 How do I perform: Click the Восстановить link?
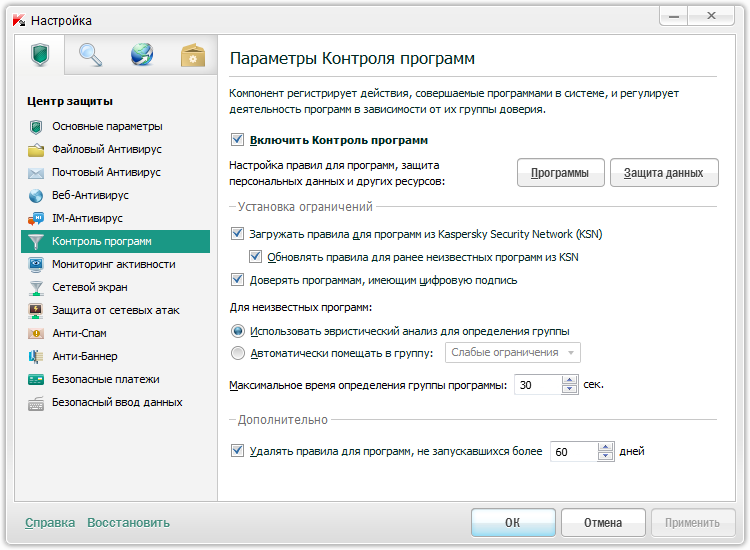[128, 523]
